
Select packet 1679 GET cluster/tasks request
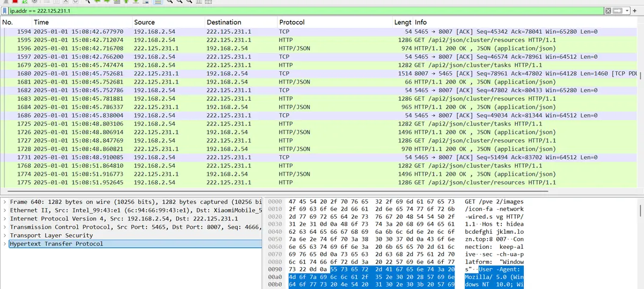click(319, 65)
